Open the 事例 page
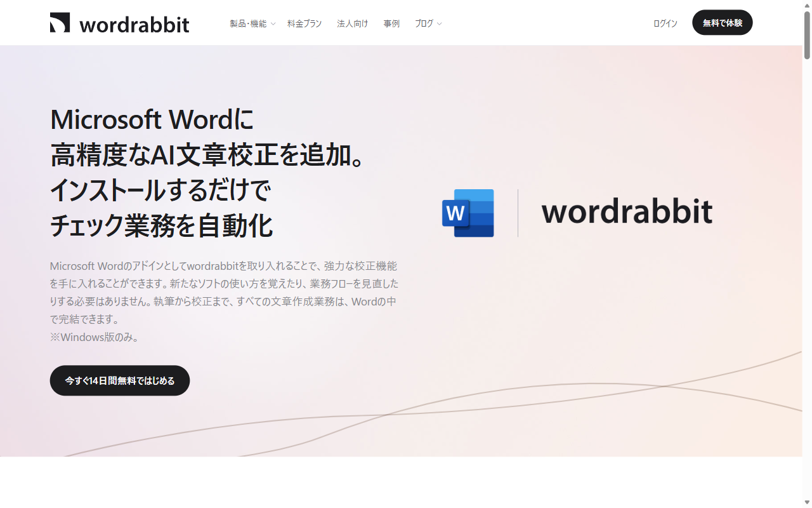The width and height of the screenshot is (812, 508). pyautogui.click(x=391, y=23)
